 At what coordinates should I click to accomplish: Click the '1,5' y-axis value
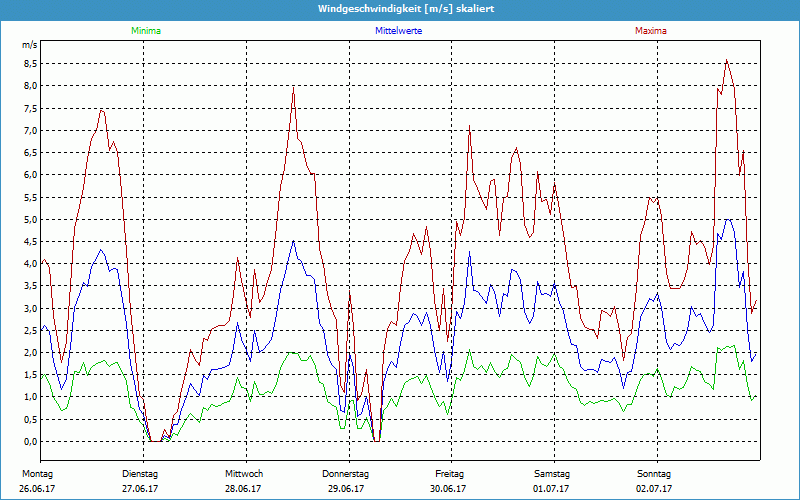[30, 375]
